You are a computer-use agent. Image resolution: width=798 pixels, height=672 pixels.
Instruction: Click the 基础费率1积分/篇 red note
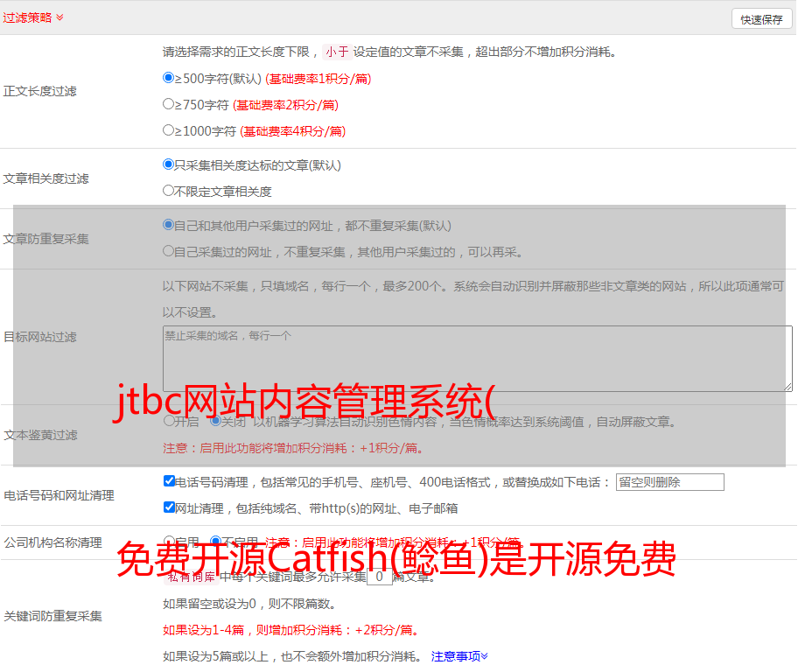[318, 79]
